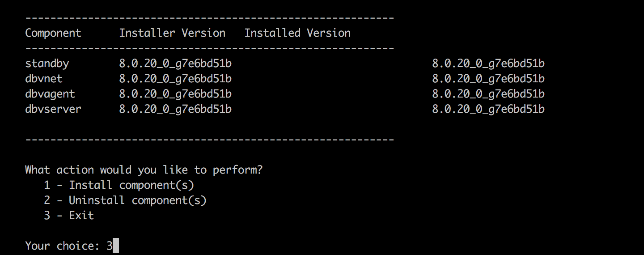Click dbvnet's installer version text
Screen dimensions: 644x255
(x=175, y=79)
